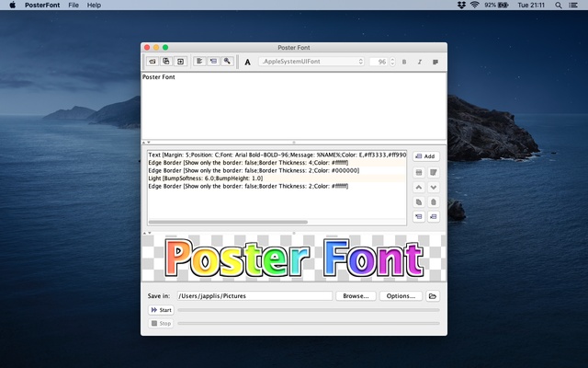This screenshot has height=368, width=588.
Task: Click the load effect list icon, bottom-left of side panel
Action: point(419,217)
